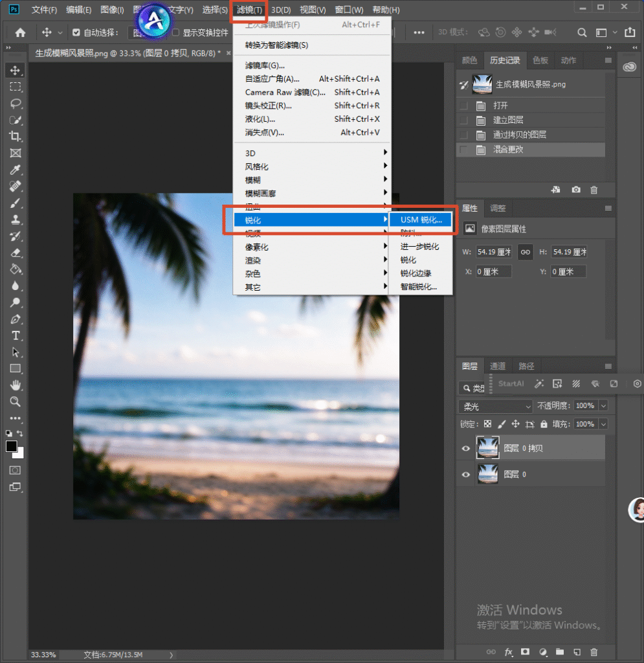Click 转换为智能滤镜 menu entry
Screen dimensions: 644x663
click(x=311, y=45)
